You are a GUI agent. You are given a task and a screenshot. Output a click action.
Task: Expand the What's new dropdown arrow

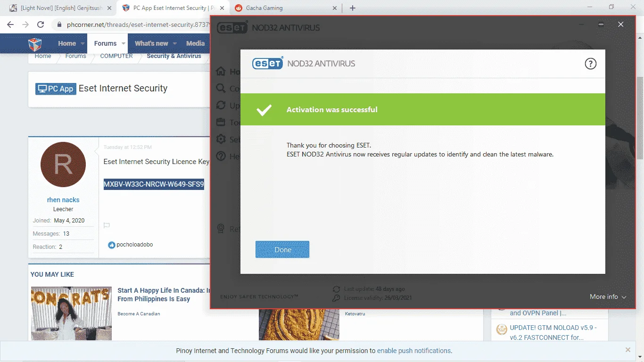(x=175, y=43)
